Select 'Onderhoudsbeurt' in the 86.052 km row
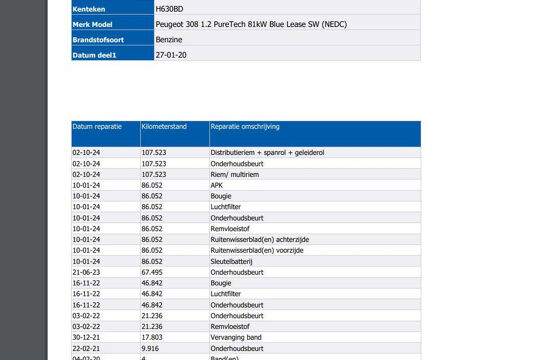This screenshot has height=360, width=540. pyautogui.click(x=237, y=218)
